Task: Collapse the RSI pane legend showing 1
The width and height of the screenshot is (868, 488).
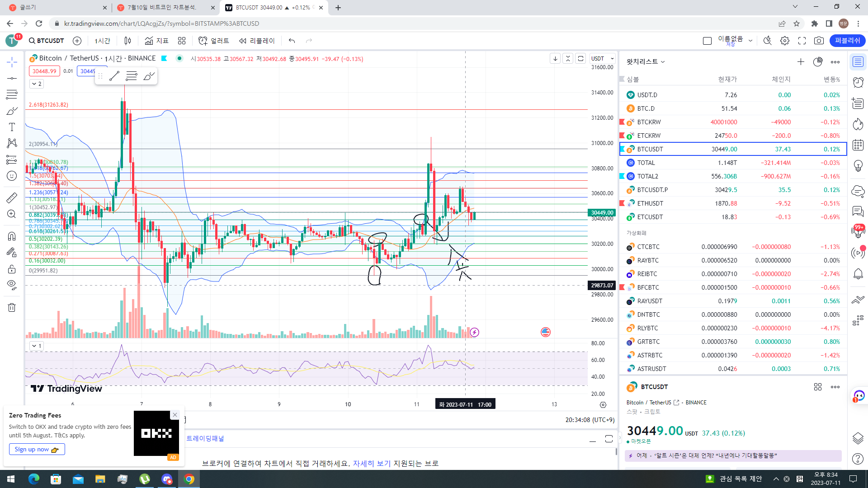Action: [37, 346]
